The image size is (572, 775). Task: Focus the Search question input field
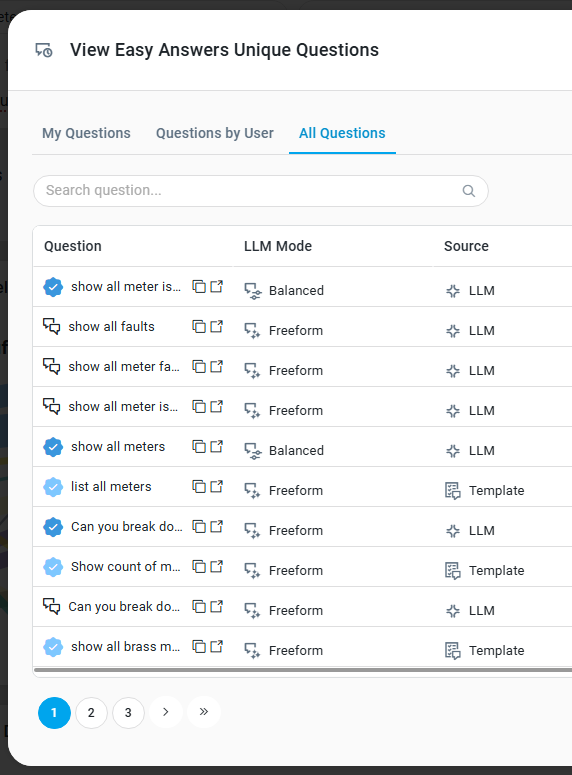[261, 191]
